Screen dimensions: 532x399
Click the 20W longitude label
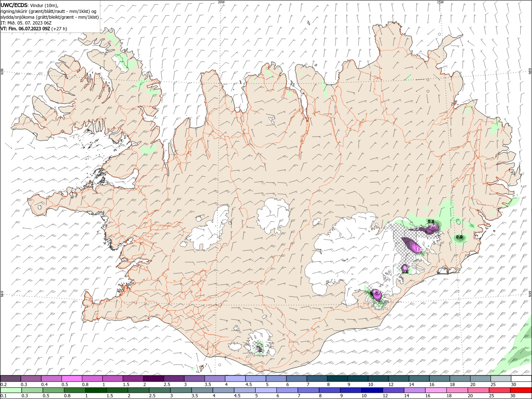pyautogui.click(x=221, y=2)
